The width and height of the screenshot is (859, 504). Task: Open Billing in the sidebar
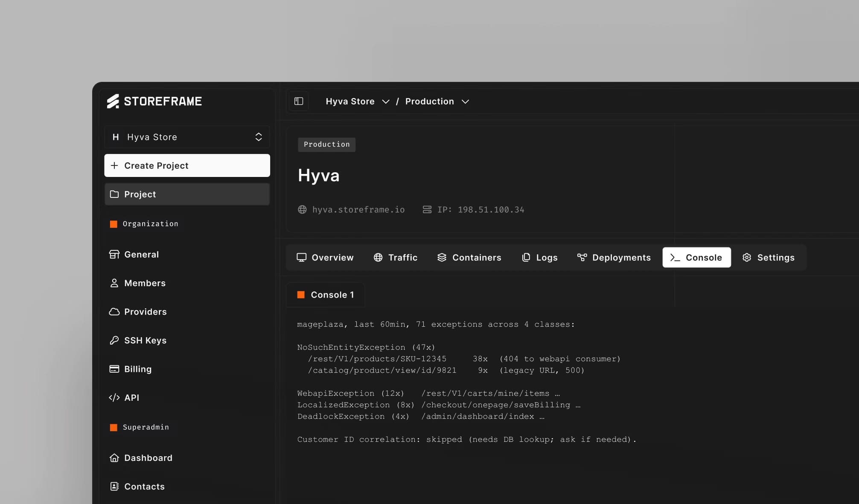187,369
